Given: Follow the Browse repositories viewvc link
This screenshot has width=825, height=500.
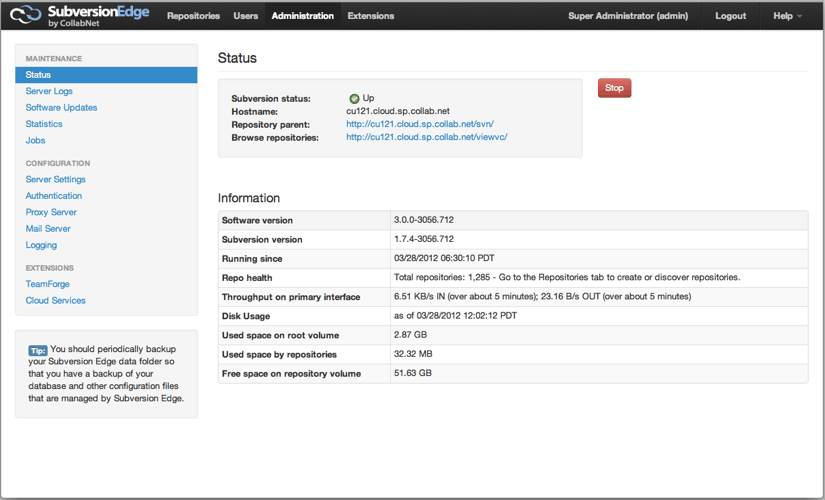Looking at the screenshot, I should [x=426, y=137].
